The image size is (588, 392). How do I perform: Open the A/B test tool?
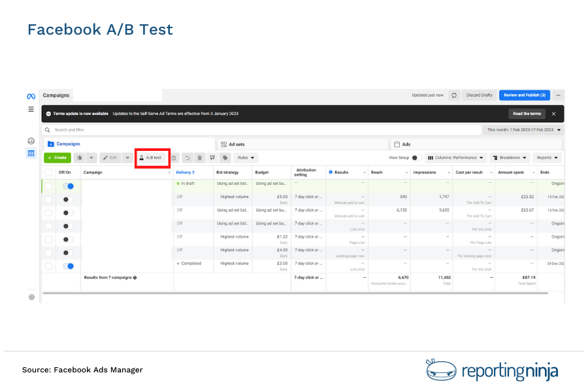[152, 157]
